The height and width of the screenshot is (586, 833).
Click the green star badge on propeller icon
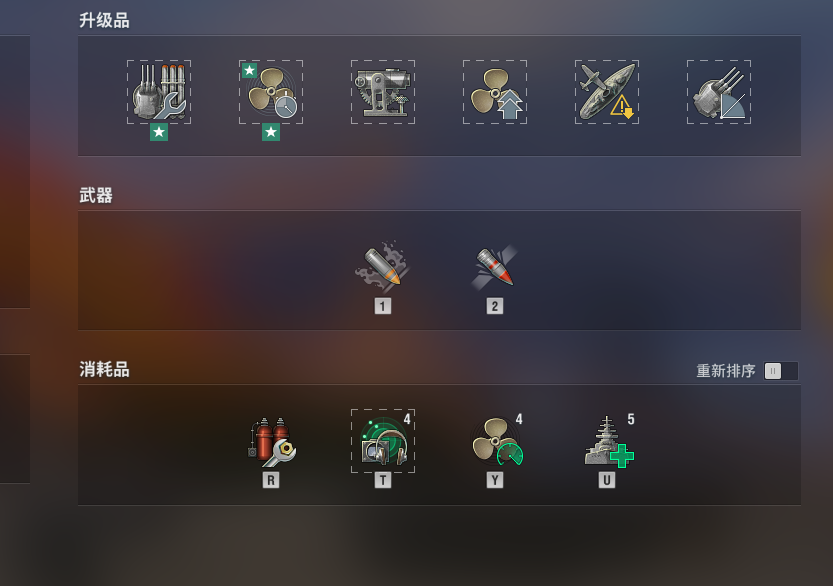pyautogui.click(x=249, y=70)
